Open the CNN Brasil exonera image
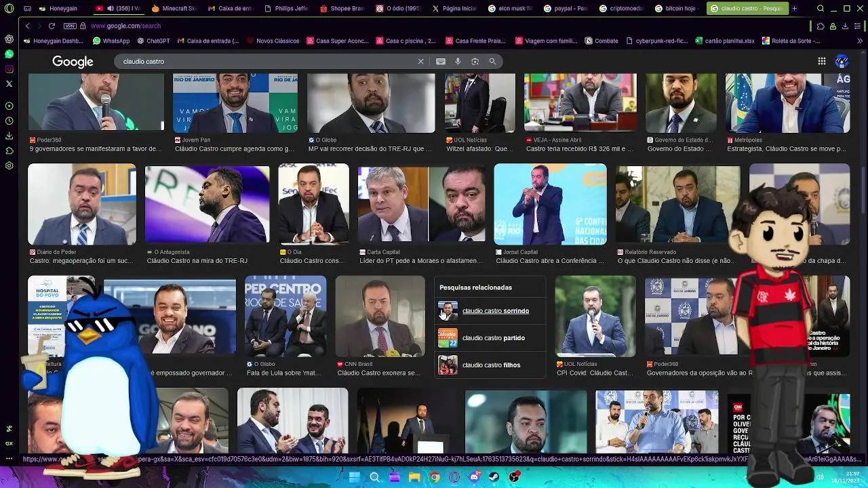The height and width of the screenshot is (488, 868). (x=380, y=316)
